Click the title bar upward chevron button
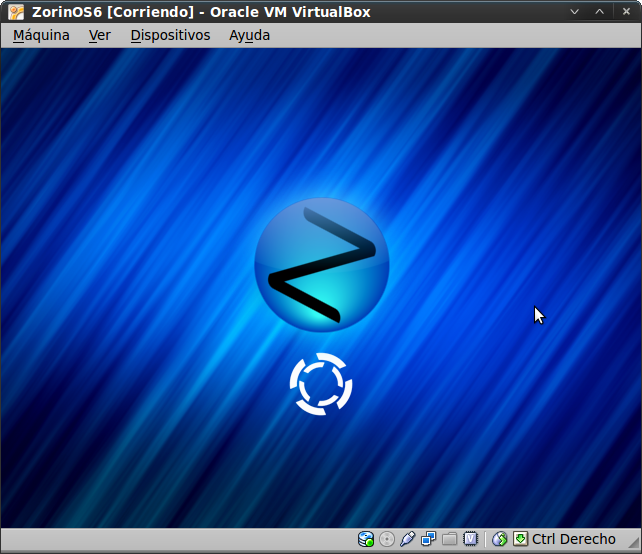Image resolution: width=642 pixels, height=554 pixels. click(600, 12)
